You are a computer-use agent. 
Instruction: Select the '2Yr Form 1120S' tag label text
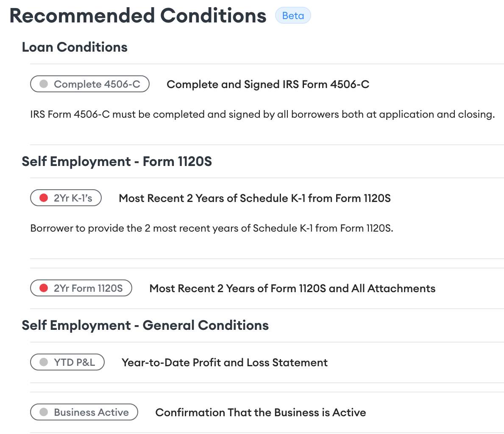88,288
